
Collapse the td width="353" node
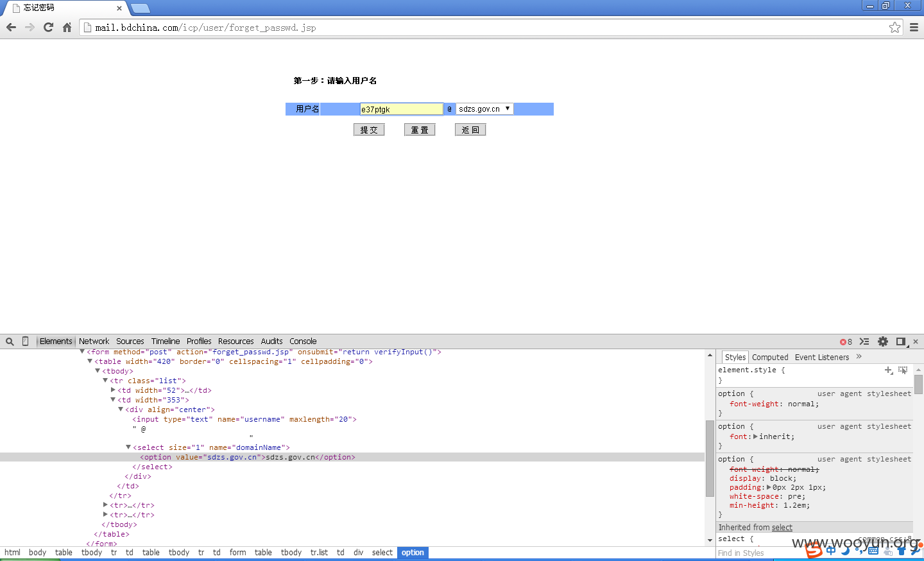pyautogui.click(x=113, y=400)
